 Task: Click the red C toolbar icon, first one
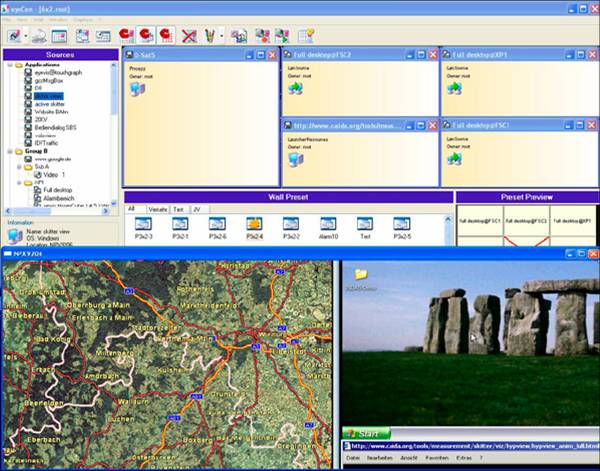(x=126, y=36)
